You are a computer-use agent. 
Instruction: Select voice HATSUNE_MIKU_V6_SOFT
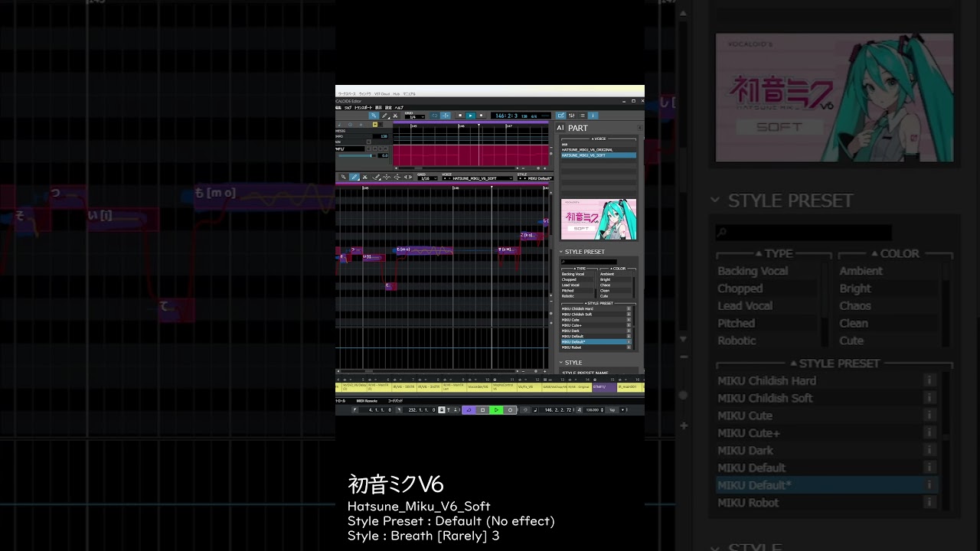(x=598, y=155)
